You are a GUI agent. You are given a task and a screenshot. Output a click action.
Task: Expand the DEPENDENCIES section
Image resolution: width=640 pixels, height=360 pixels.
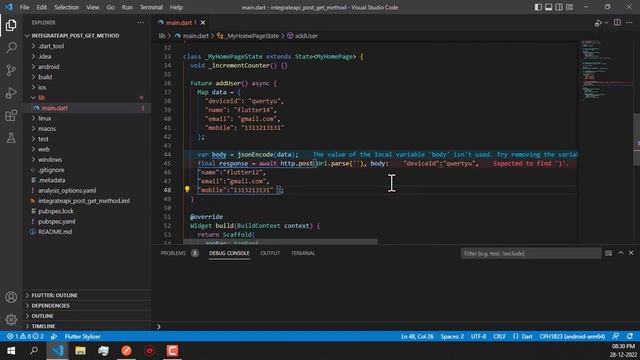pos(50,305)
